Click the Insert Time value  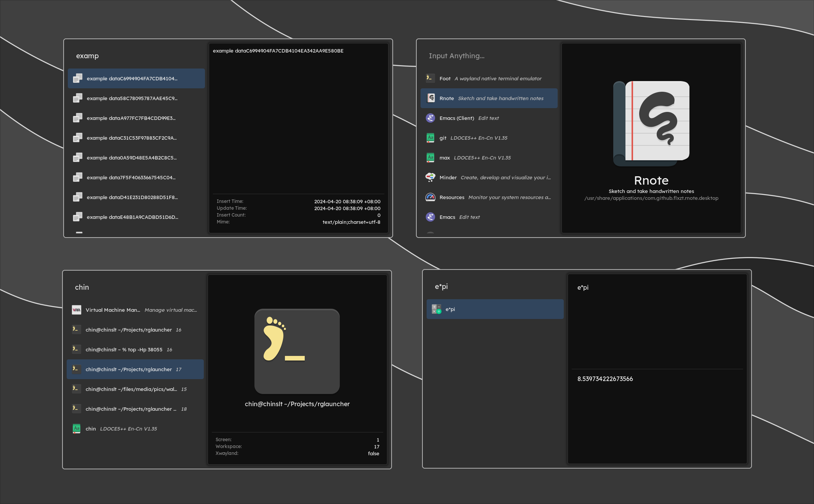(347, 202)
